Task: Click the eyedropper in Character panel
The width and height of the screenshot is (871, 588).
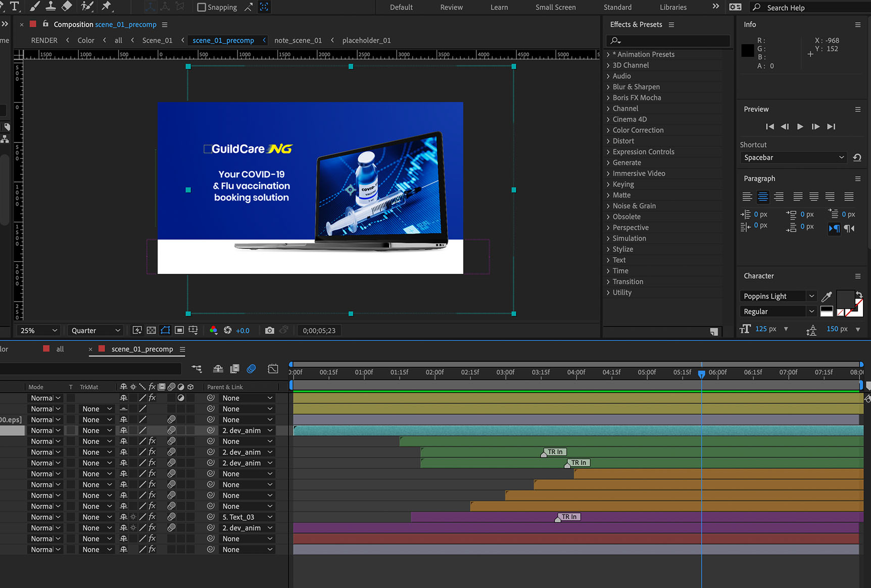Action: point(827,297)
